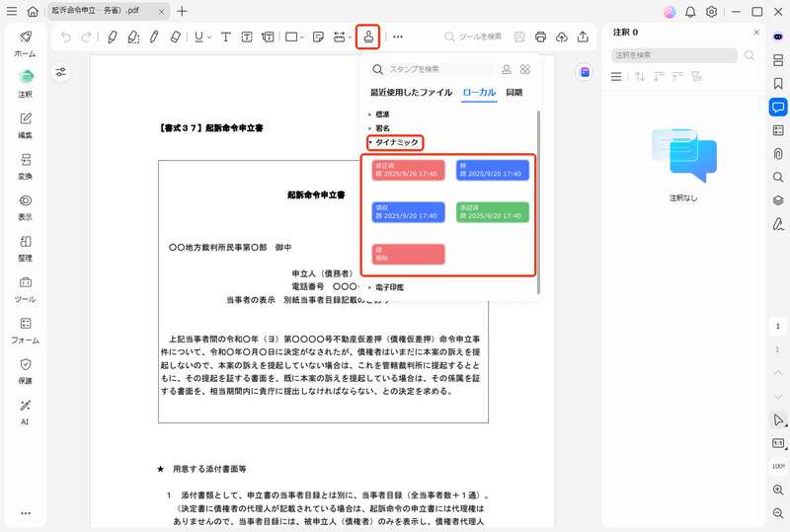
Task: Click the 変換 (Convert) sidebar icon
Action: click(26, 164)
